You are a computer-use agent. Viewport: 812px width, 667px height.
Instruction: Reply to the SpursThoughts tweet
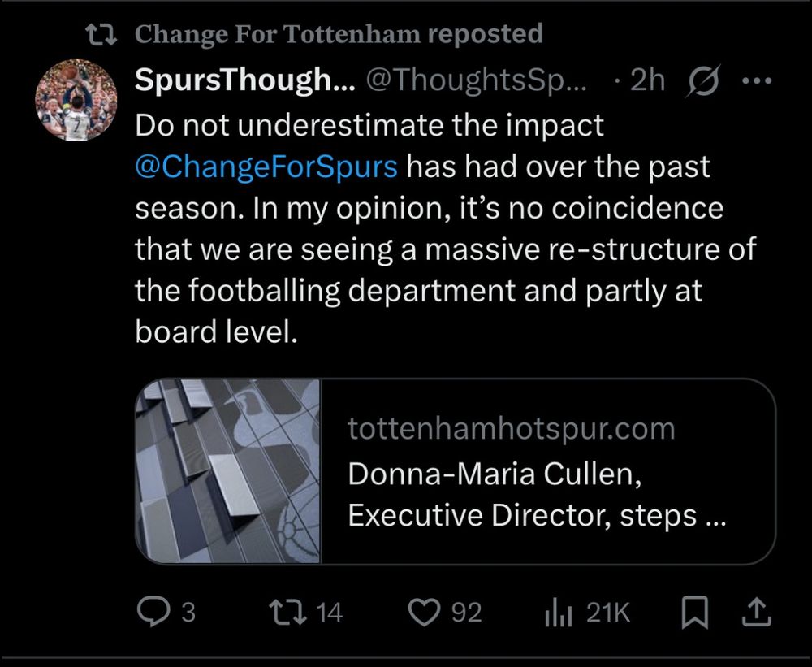coord(152,612)
